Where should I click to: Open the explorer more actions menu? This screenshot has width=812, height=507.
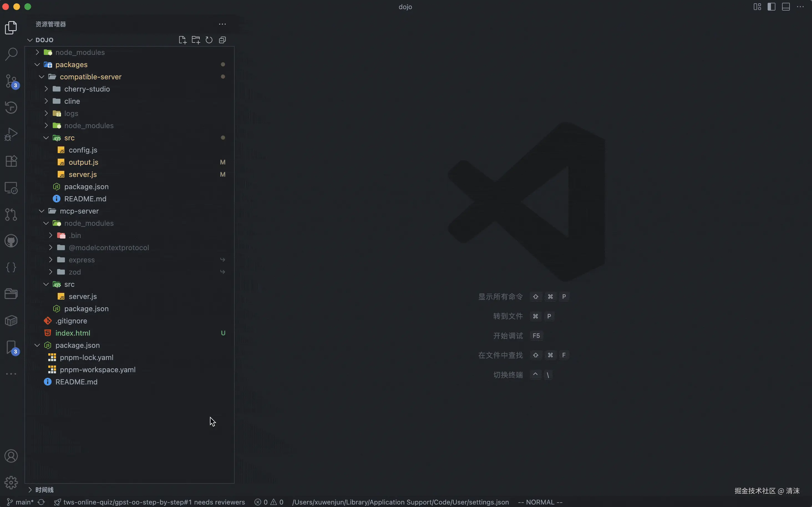222,24
